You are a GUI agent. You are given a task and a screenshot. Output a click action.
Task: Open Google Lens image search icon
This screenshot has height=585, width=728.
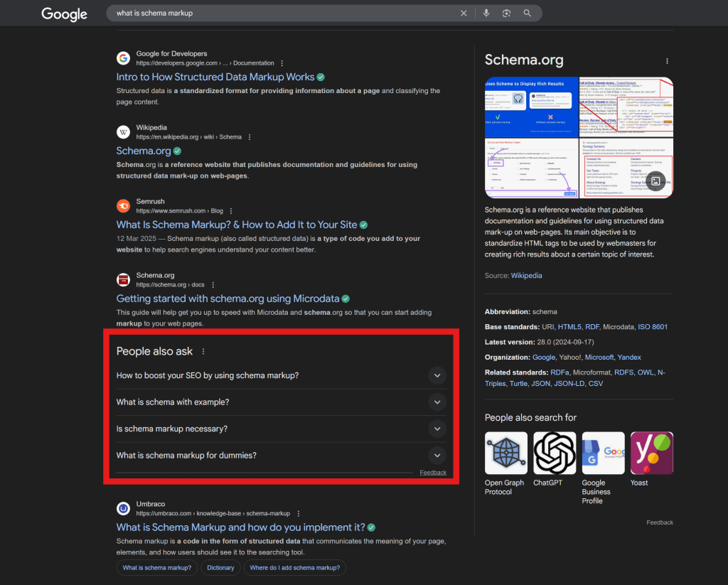tap(507, 14)
